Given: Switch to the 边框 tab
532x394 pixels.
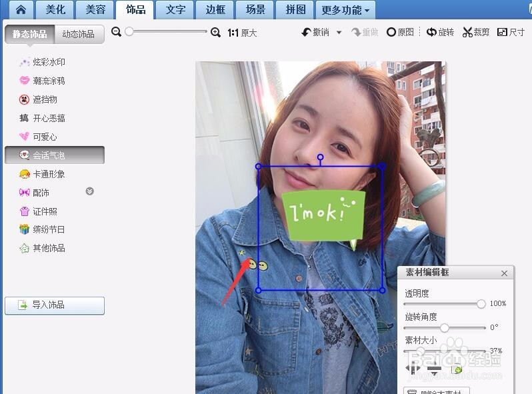Looking at the screenshot, I should pyautogui.click(x=215, y=9).
